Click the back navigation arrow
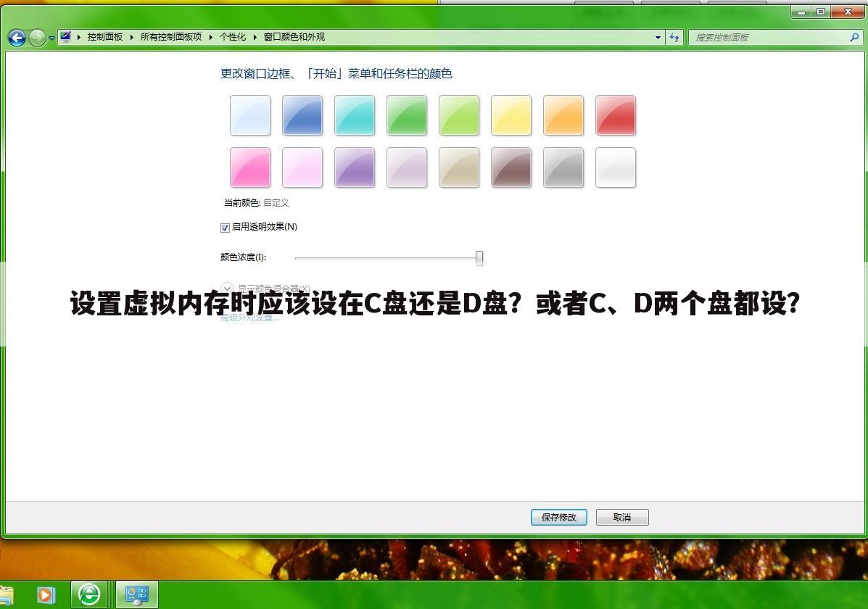Image resolution: width=868 pixels, height=609 pixels. 16,37
